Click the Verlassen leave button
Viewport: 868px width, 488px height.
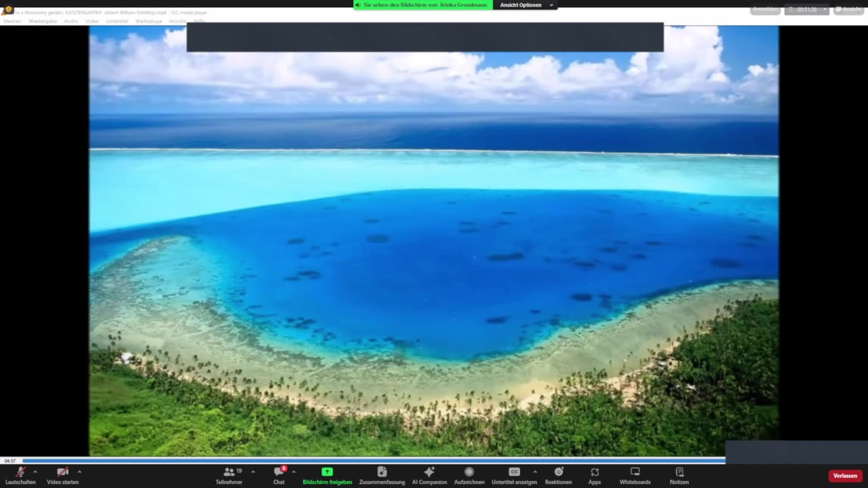click(845, 476)
